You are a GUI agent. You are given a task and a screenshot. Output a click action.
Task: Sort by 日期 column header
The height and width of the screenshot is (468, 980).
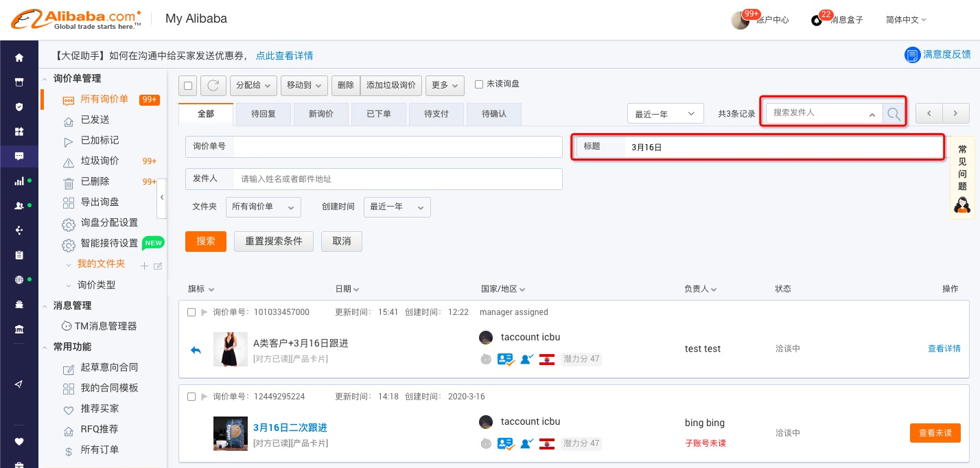coord(347,290)
